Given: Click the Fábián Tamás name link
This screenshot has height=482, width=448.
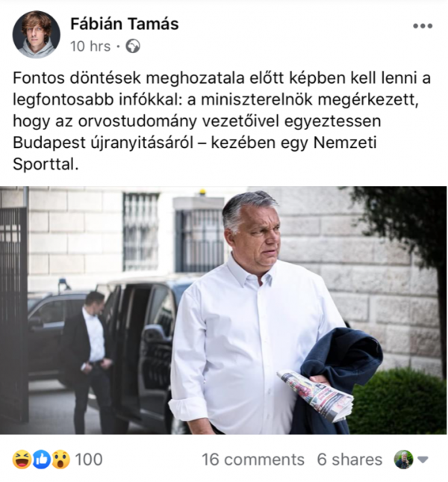Looking at the screenshot, I should [x=124, y=23].
